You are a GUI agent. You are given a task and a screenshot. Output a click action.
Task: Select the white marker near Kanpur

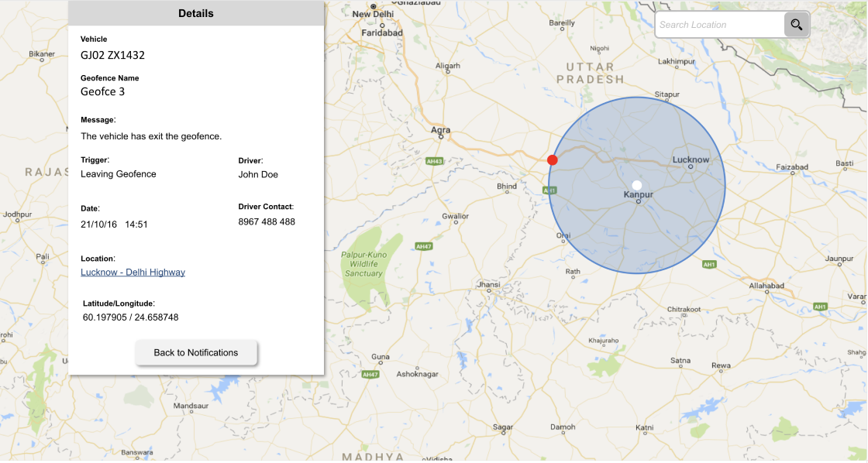(636, 183)
